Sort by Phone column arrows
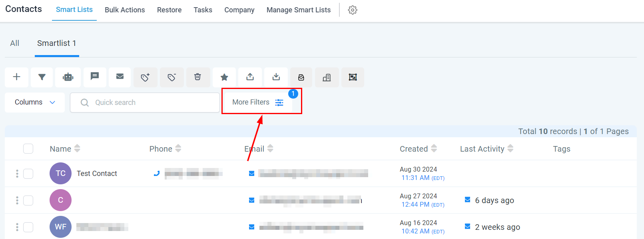Screen dimensions: 644x239 tap(178, 148)
